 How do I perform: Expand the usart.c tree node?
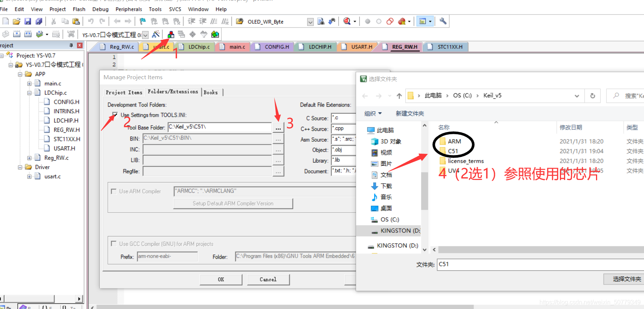[x=29, y=176]
